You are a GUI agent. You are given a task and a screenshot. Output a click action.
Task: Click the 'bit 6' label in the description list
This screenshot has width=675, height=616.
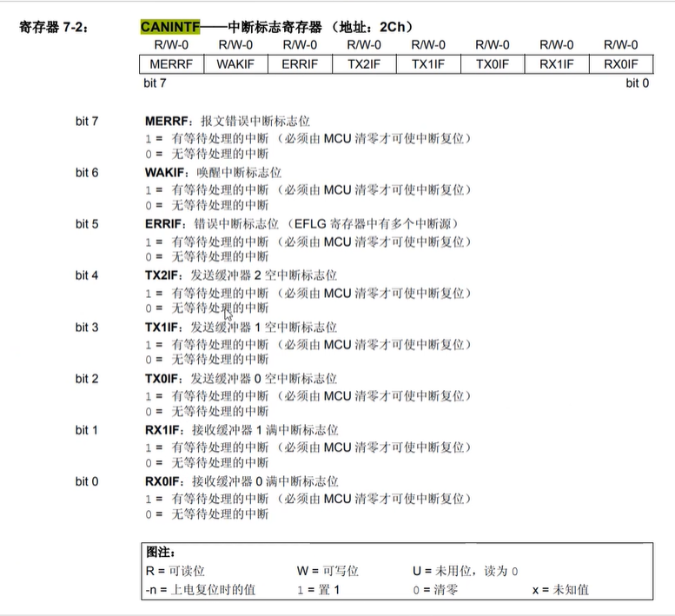[x=87, y=173]
